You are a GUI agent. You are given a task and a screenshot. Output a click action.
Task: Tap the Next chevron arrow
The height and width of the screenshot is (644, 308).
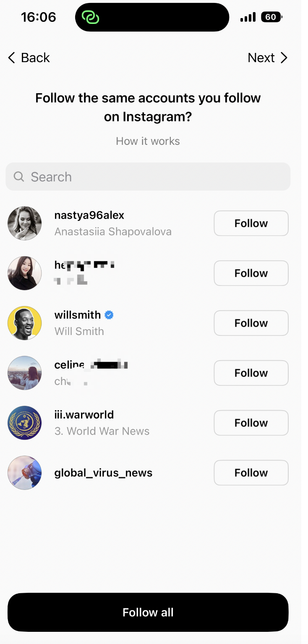(x=284, y=58)
